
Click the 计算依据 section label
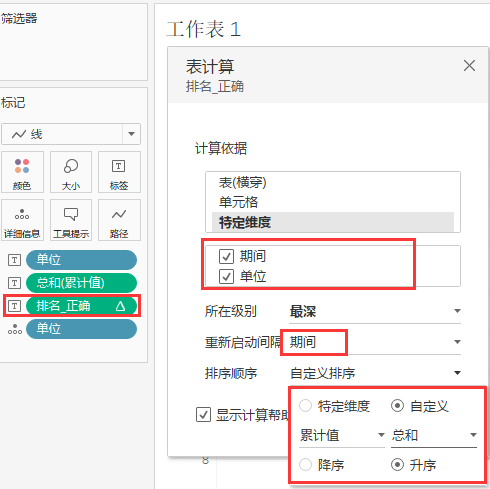221,148
